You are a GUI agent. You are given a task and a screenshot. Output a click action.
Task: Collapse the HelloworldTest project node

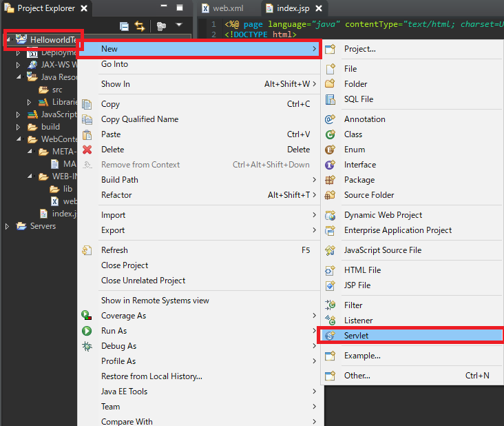[8, 40]
